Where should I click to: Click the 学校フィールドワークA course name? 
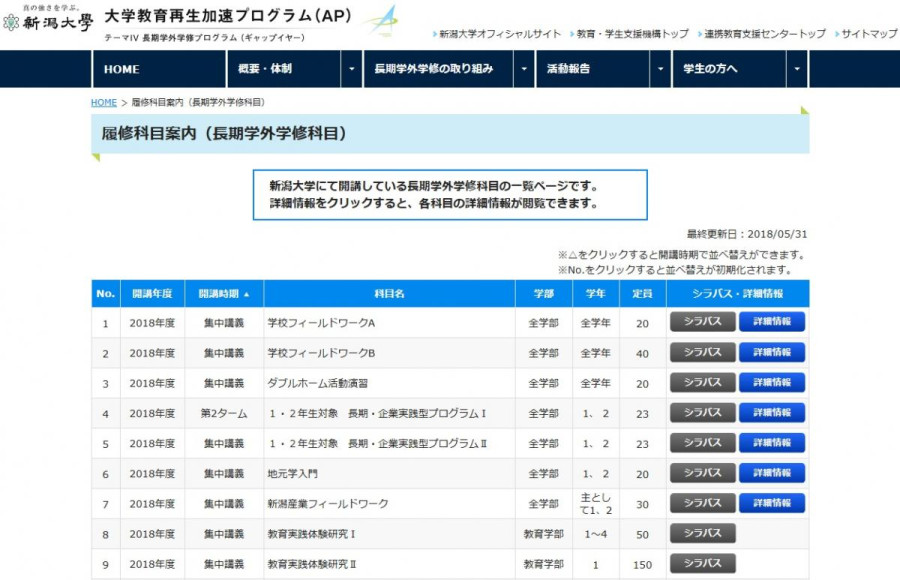pos(321,323)
